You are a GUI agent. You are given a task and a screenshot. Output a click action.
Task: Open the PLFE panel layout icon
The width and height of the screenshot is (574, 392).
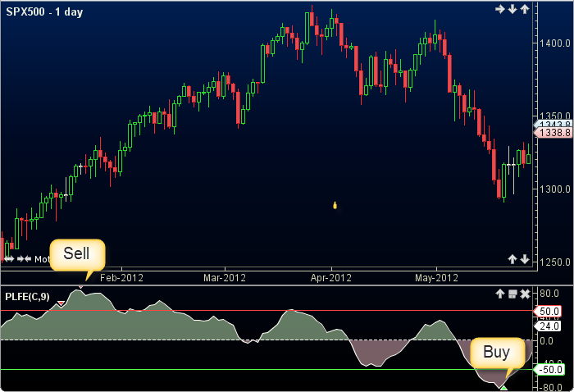coord(512,294)
